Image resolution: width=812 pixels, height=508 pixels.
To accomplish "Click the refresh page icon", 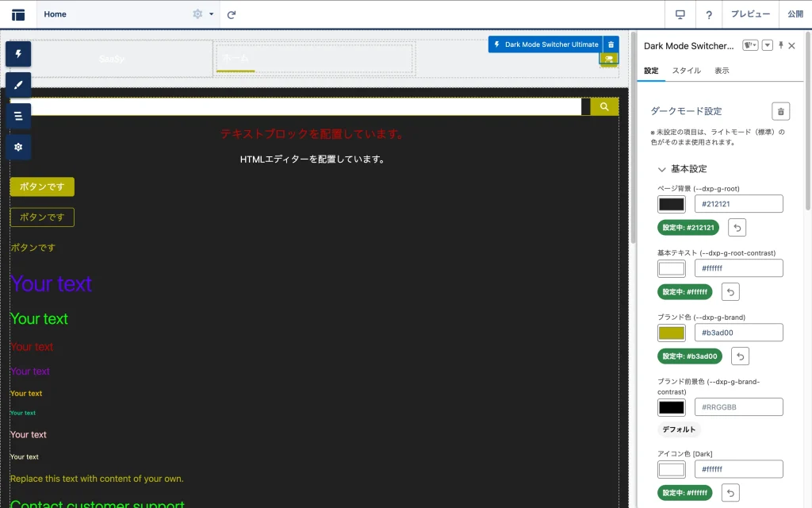I will point(232,14).
